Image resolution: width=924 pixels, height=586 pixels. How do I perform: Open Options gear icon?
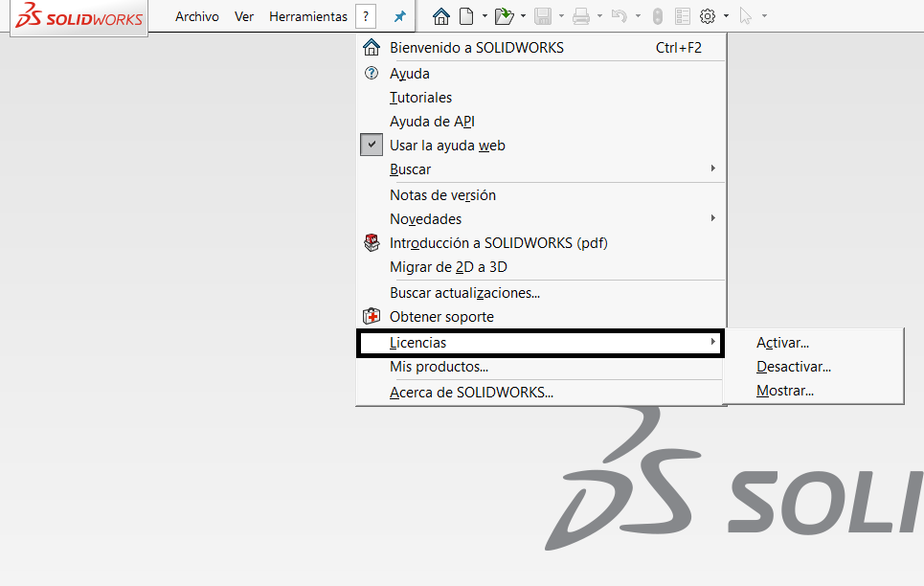tap(708, 16)
